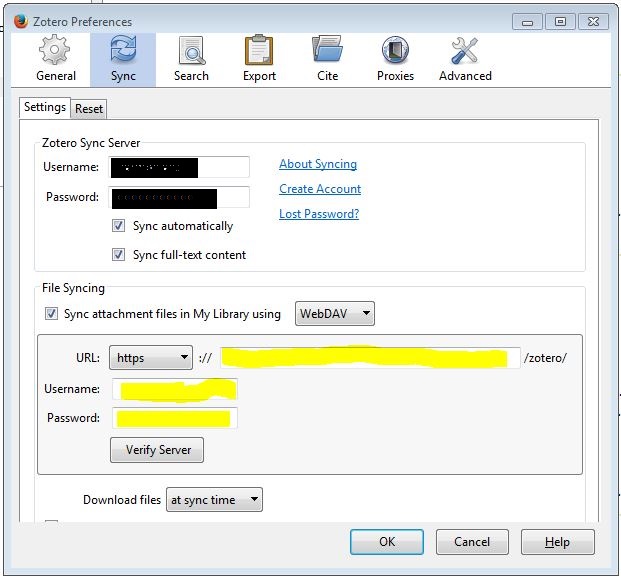Open the Download files at sync time dropdown
The image size is (621, 576).
coord(214,500)
